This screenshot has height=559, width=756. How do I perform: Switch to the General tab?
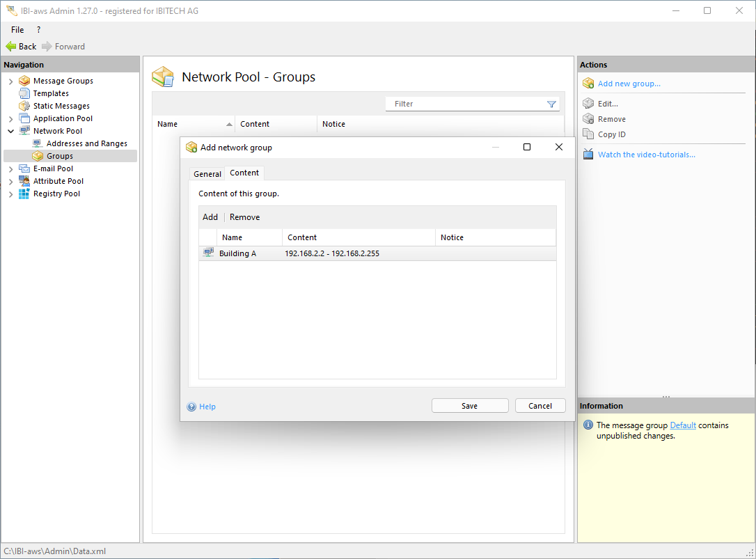coord(207,174)
